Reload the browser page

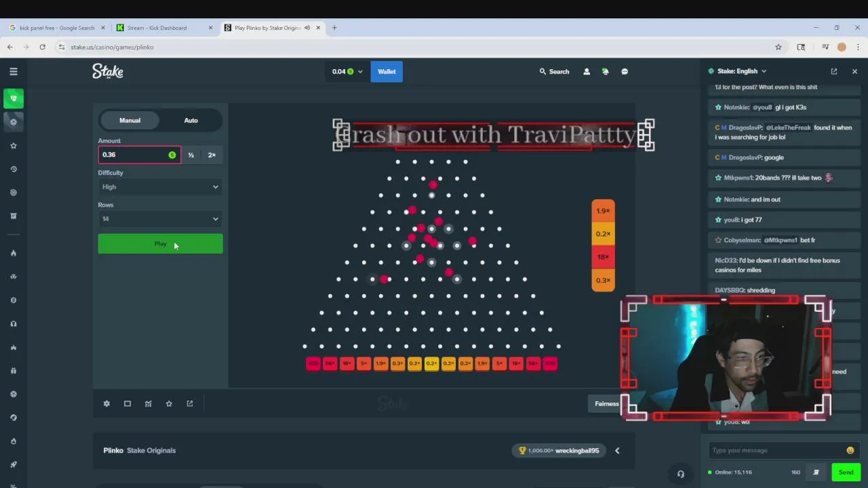click(42, 47)
